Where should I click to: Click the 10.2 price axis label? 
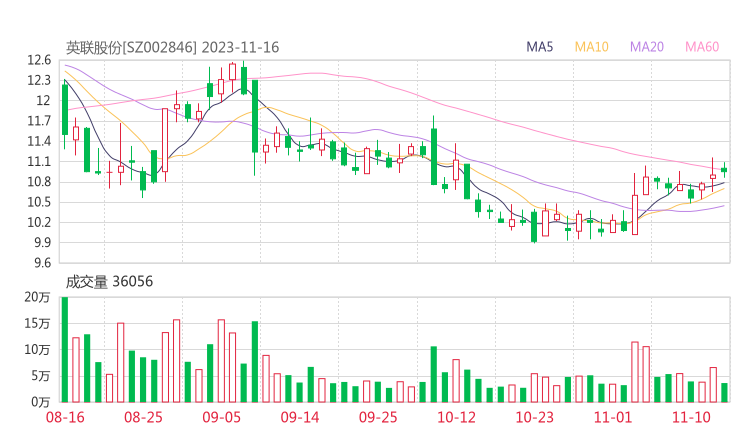pos(39,222)
